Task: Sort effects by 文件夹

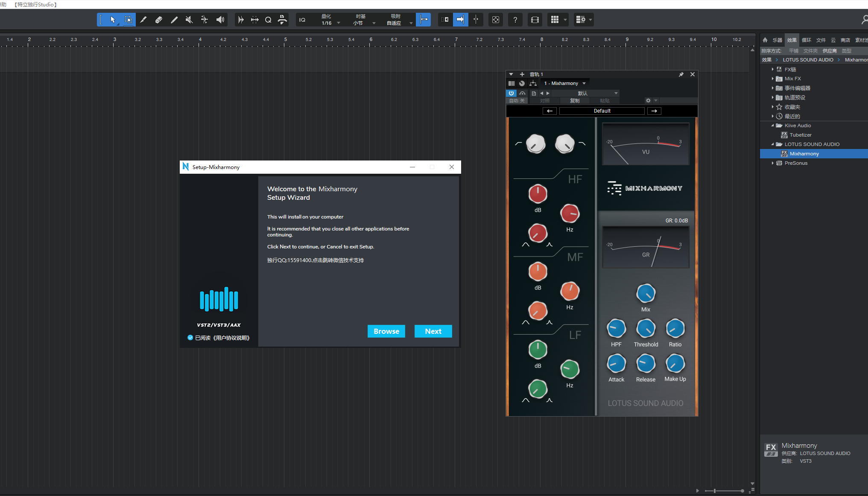Action: (810, 51)
